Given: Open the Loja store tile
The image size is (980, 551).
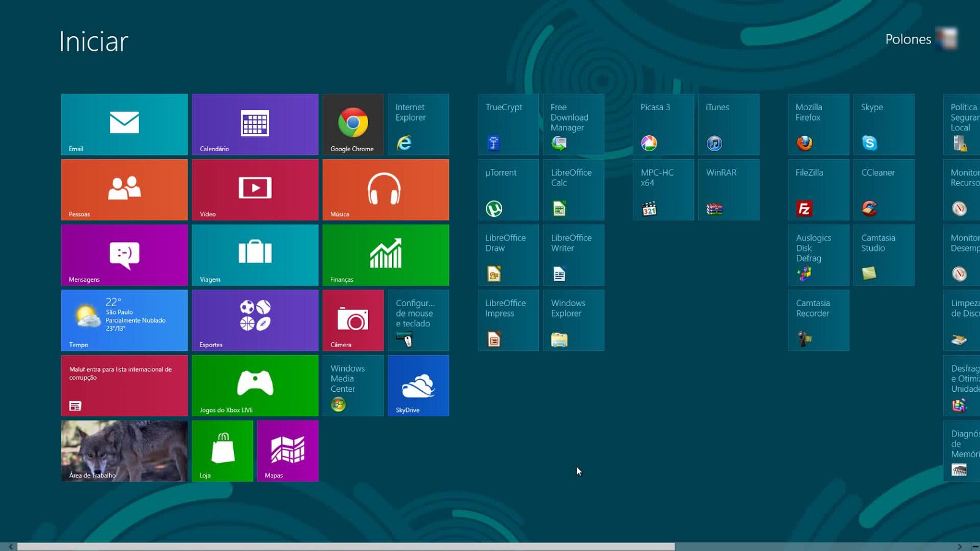Looking at the screenshot, I should 222,451.
